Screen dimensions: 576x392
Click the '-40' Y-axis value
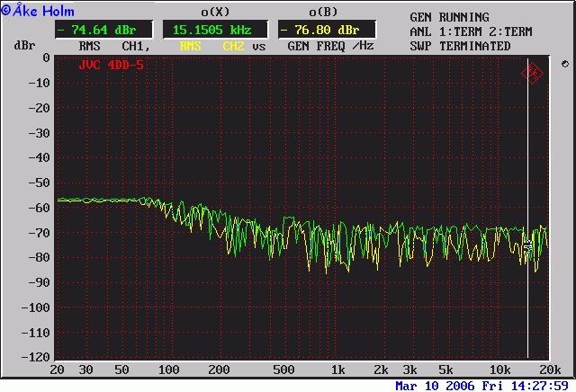pyautogui.click(x=40, y=157)
